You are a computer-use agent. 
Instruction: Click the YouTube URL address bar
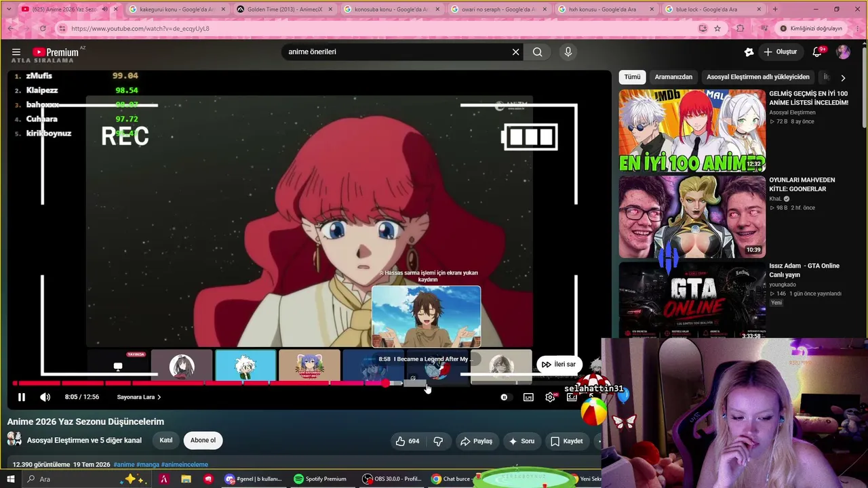tap(380, 28)
